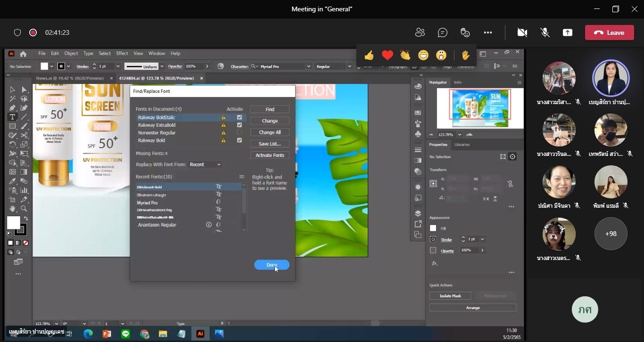Viewport: 644px width, 342px height.
Task: Swap fill and stroke colors
Action: pos(25,219)
